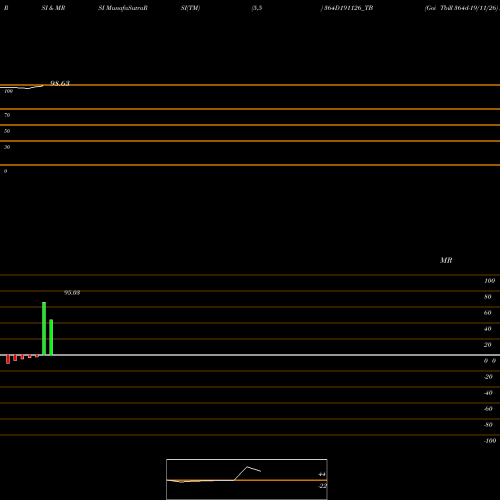
Task: Click the MR axis -100 label
Action: pos(490,441)
